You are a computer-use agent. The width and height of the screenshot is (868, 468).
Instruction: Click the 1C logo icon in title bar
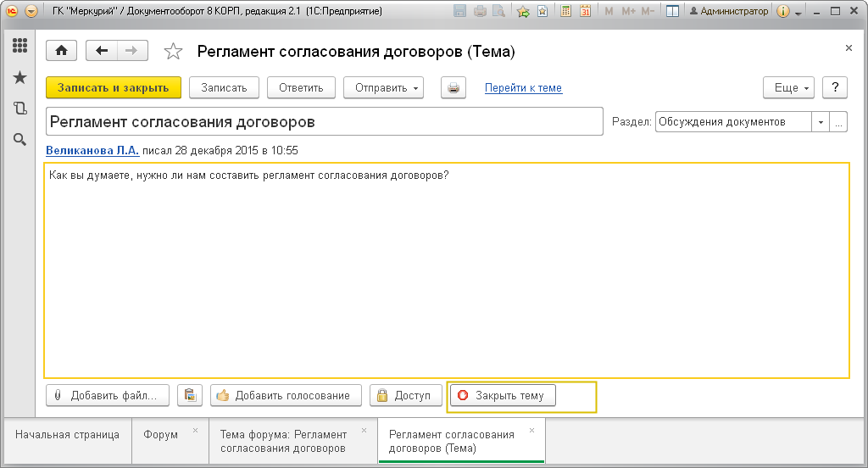click(x=12, y=11)
